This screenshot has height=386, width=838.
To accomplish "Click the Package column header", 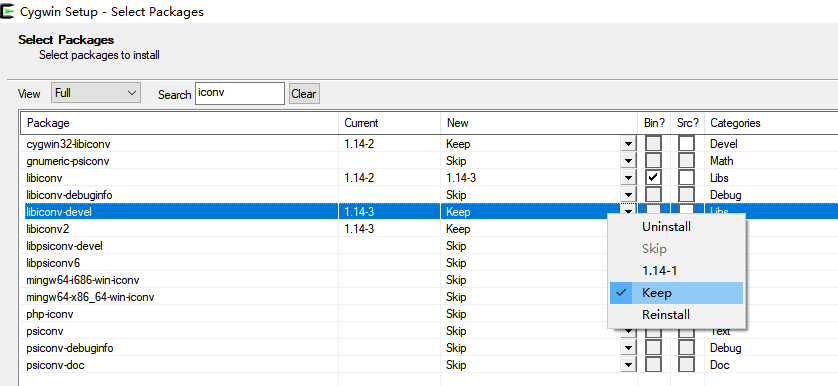I will 180,123.
